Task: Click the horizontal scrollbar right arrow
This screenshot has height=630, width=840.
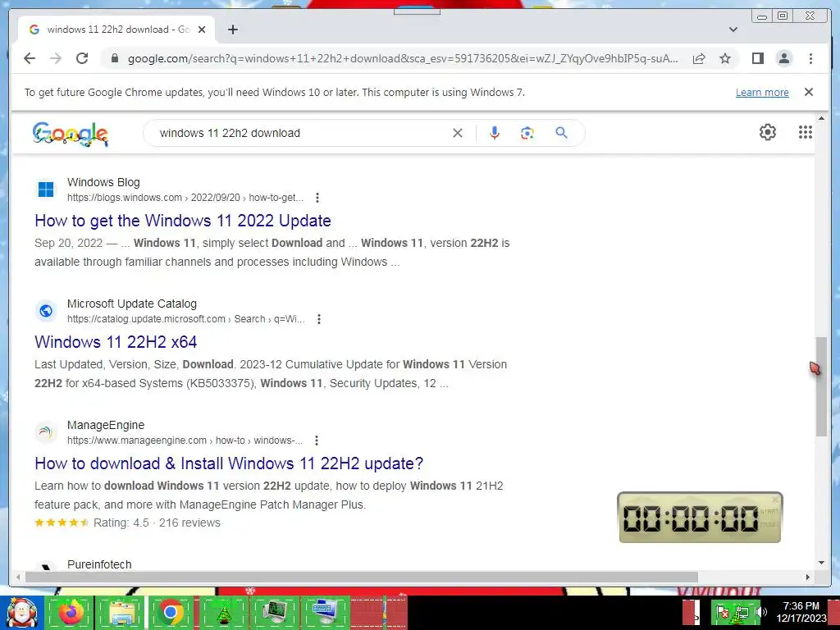Action: click(808, 577)
